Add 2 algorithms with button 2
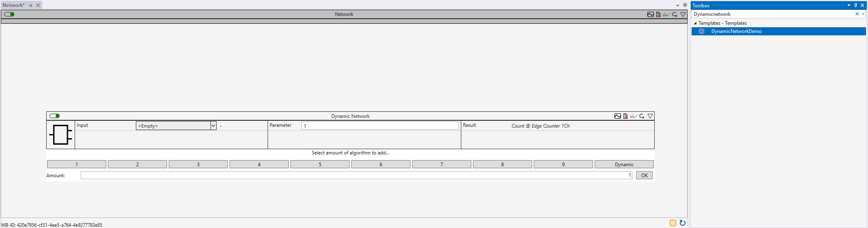 pyautogui.click(x=138, y=164)
